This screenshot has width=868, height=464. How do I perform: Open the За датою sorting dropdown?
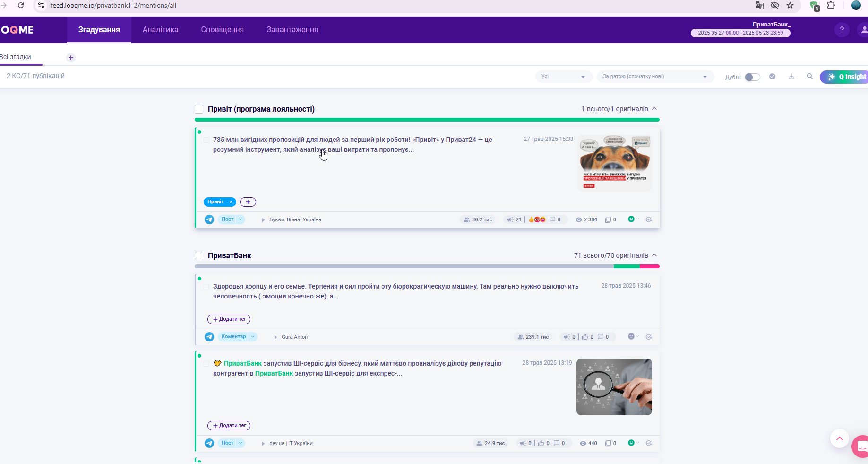(x=655, y=77)
